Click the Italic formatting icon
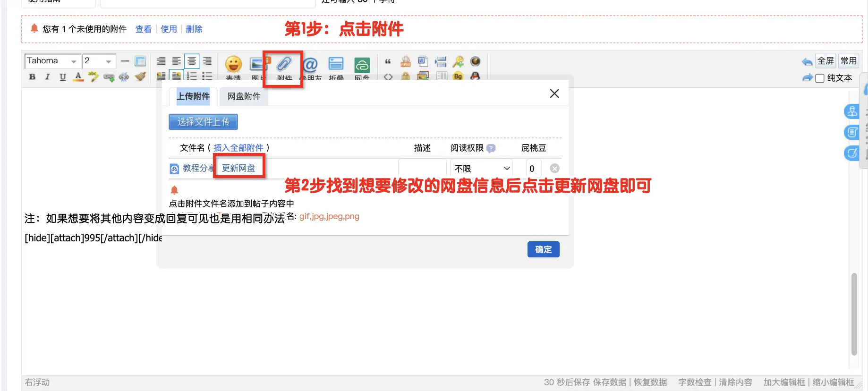The width and height of the screenshot is (868, 391). [x=47, y=76]
